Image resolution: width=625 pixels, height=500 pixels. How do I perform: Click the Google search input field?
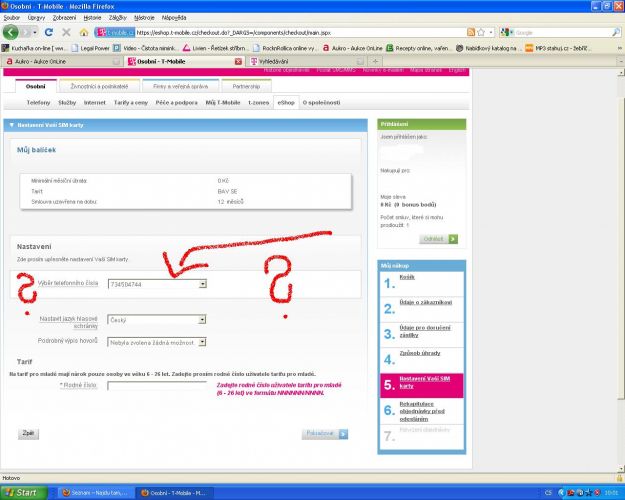tap(562, 33)
